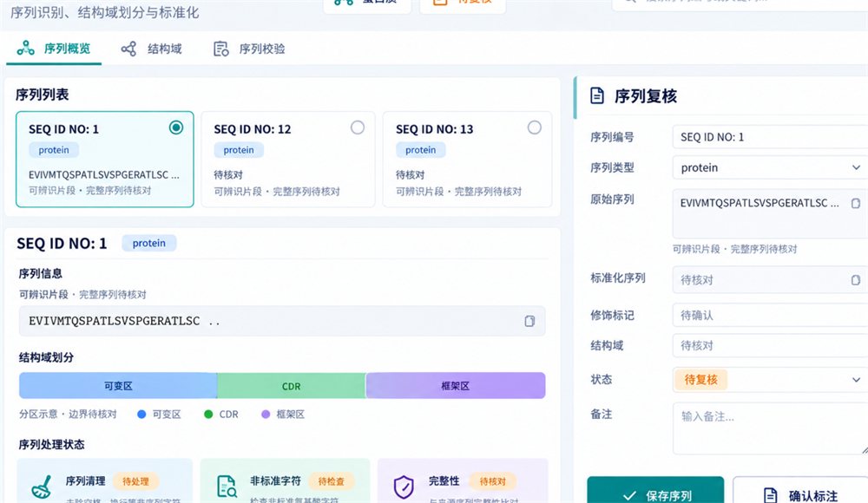Click the 待核对 tag on 完整性
This screenshot has width=868, height=503.
[492, 481]
